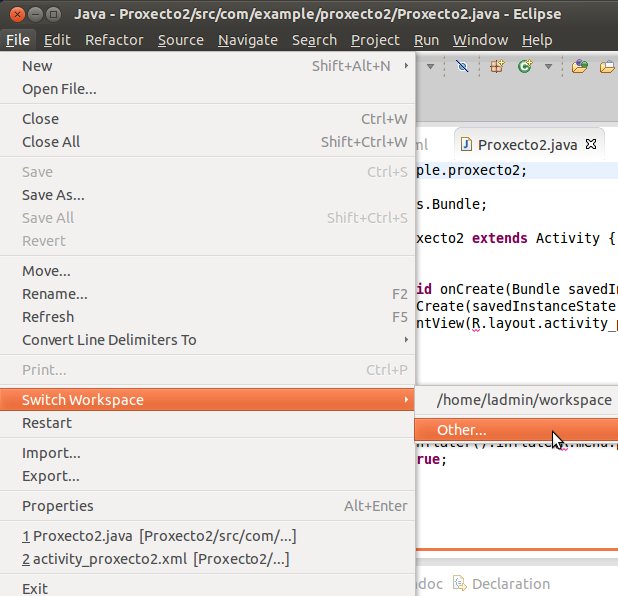618x596 pixels.
Task: Select Restart in the File menu
Action: pyautogui.click(x=207, y=423)
